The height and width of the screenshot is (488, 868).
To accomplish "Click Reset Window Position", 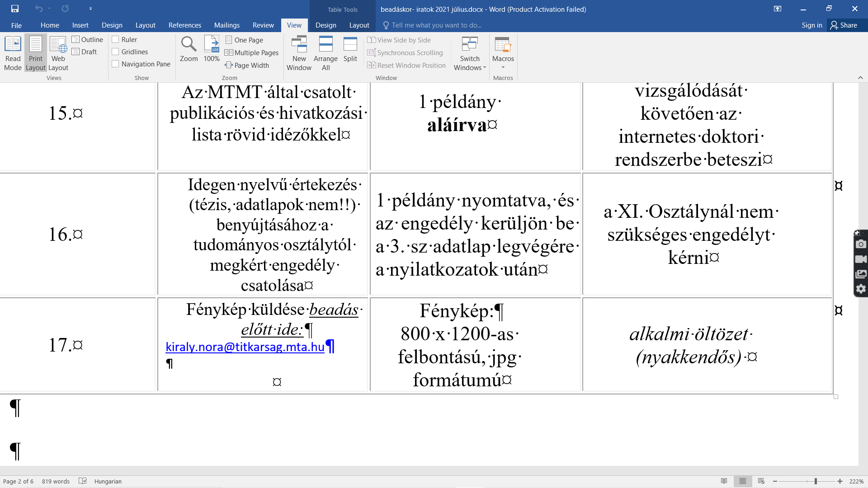I will [x=406, y=66].
